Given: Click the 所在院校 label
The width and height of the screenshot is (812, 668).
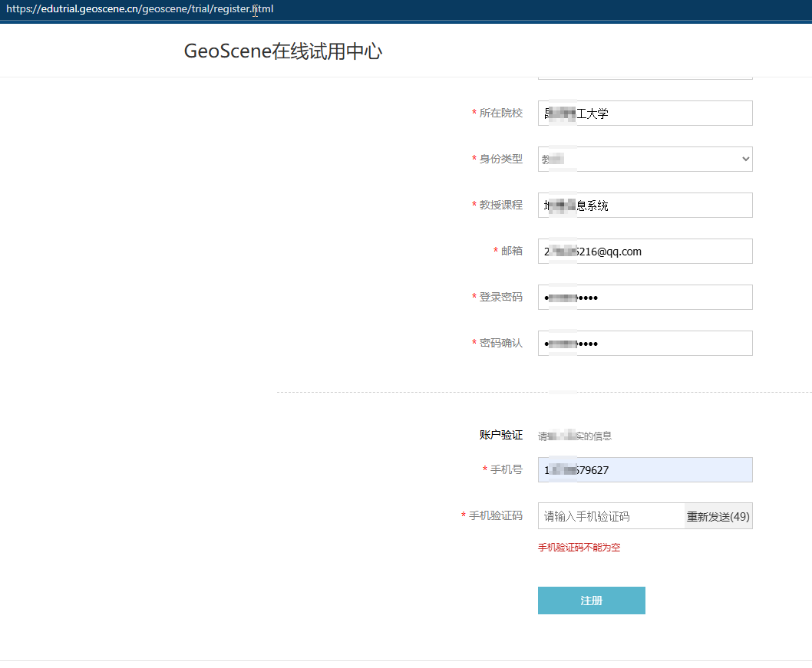Looking at the screenshot, I should 500,113.
